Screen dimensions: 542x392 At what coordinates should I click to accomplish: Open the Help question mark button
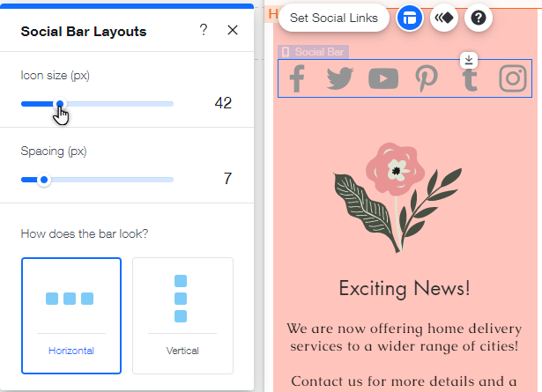click(x=479, y=18)
